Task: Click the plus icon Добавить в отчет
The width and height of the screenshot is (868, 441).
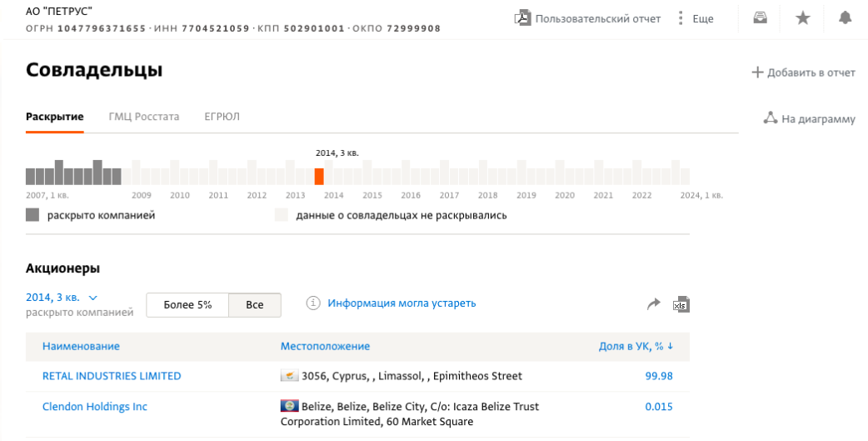Action: click(757, 73)
